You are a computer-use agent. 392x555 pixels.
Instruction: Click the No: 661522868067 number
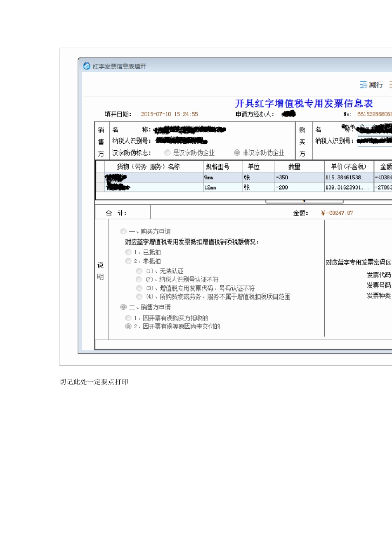(x=374, y=114)
